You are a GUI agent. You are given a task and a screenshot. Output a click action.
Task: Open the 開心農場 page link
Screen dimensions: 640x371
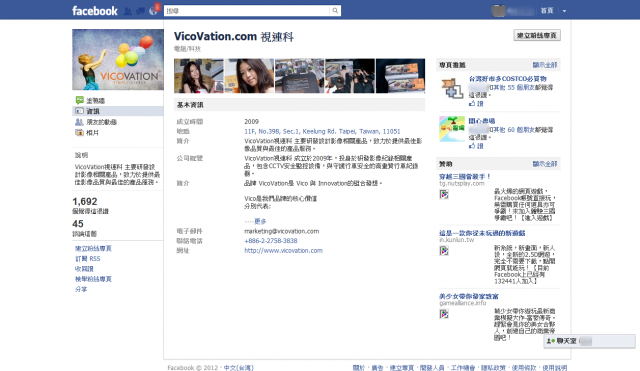click(482, 121)
